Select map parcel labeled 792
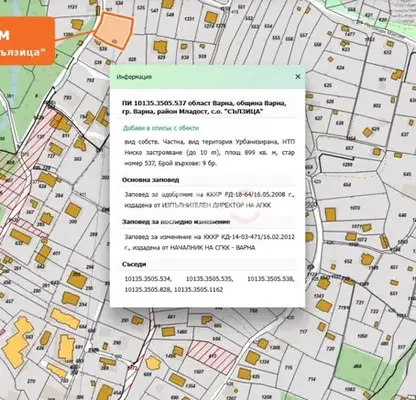This screenshot has height=400, width=416. point(90,80)
